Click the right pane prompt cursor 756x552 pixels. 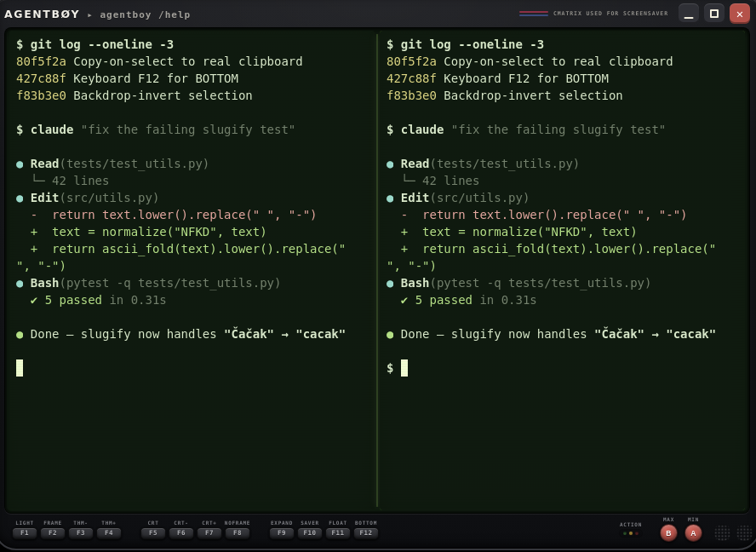404,368
